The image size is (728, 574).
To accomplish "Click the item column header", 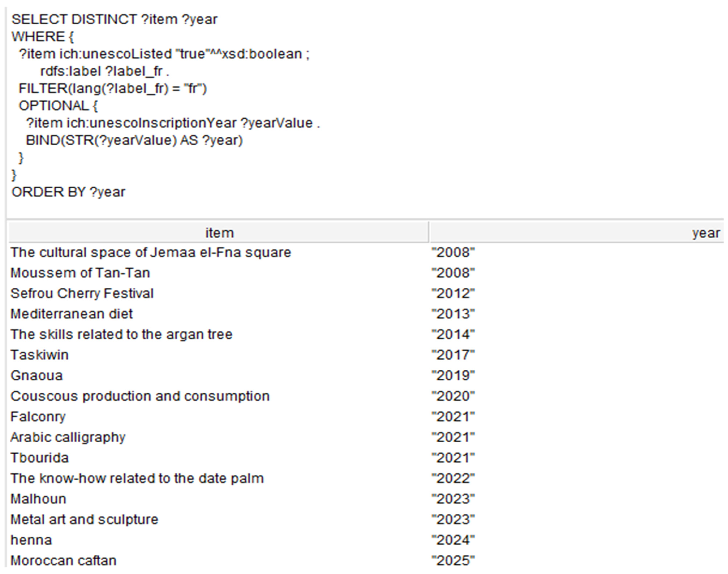I will 219,232.
